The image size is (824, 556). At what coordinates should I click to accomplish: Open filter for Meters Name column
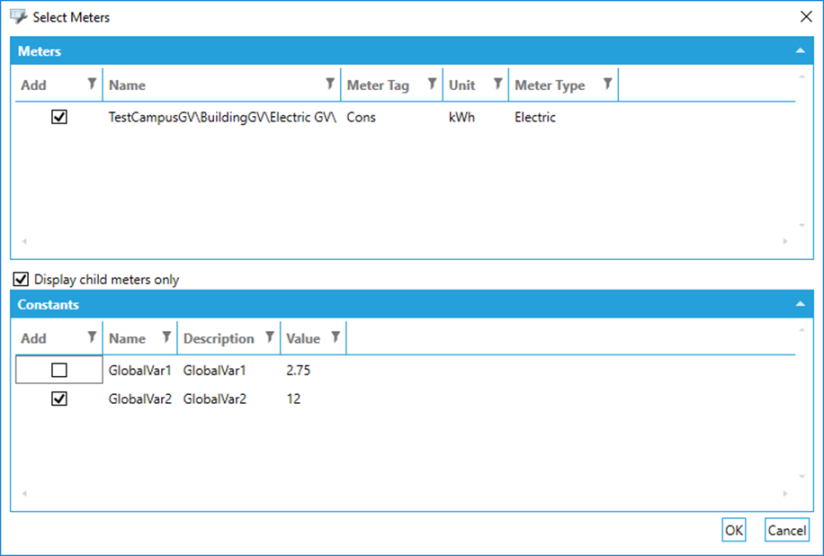tap(330, 84)
